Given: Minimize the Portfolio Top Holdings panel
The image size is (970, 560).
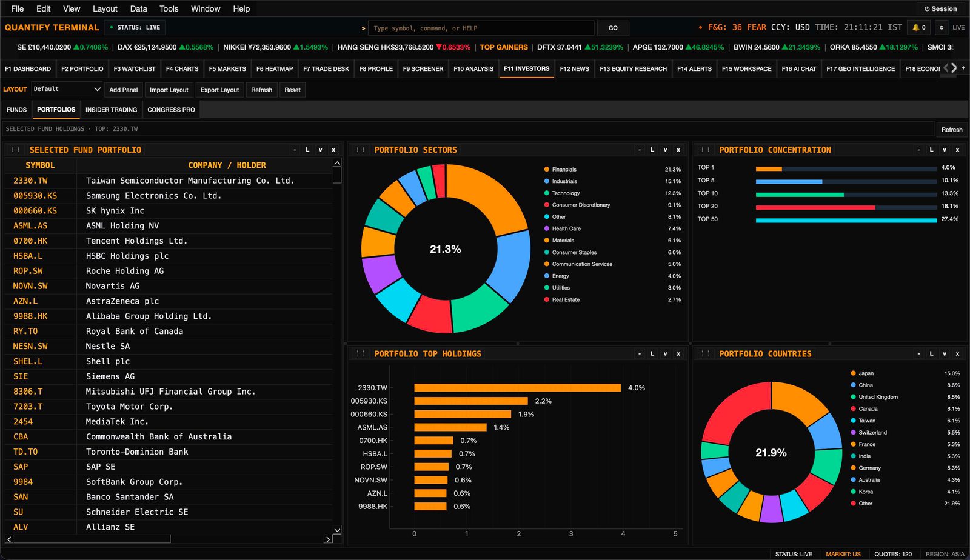Looking at the screenshot, I should coord(640,353).
